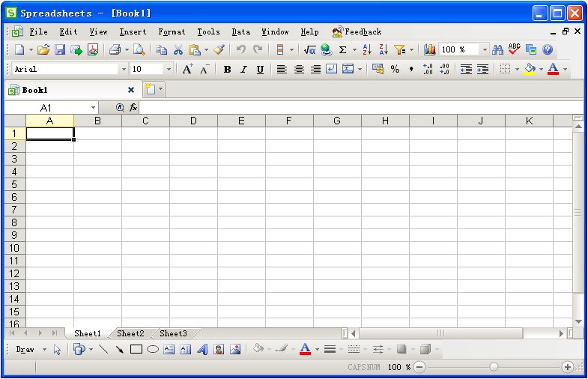
Task: Toggle italic formatting
Action: pyautogui.click(x=243, y=70)
